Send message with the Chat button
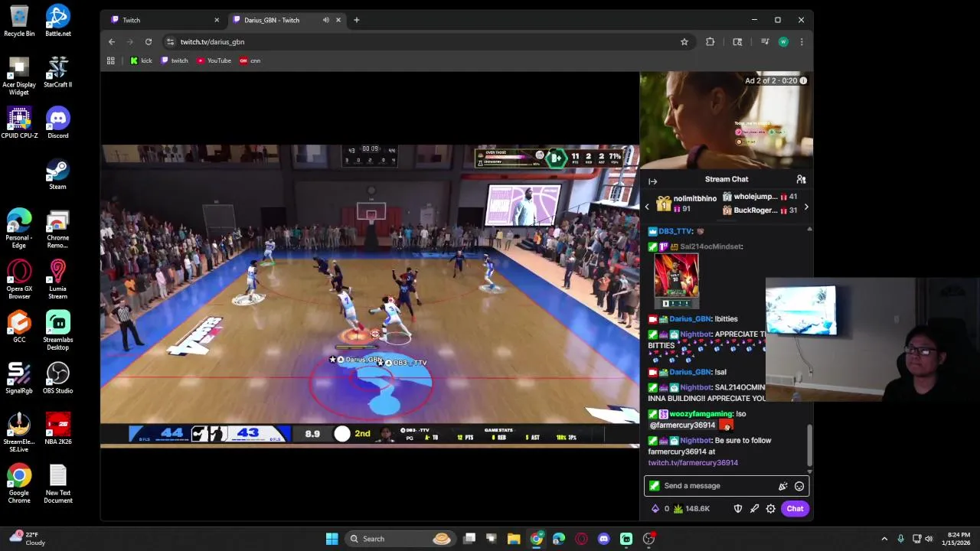980x551 pixels. 795,509
